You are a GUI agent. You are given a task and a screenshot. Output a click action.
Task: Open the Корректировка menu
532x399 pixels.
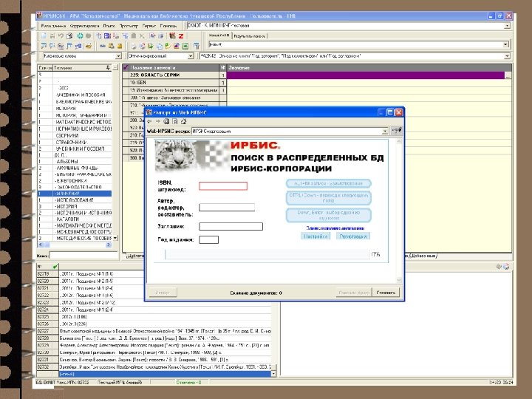pos(84,26)
